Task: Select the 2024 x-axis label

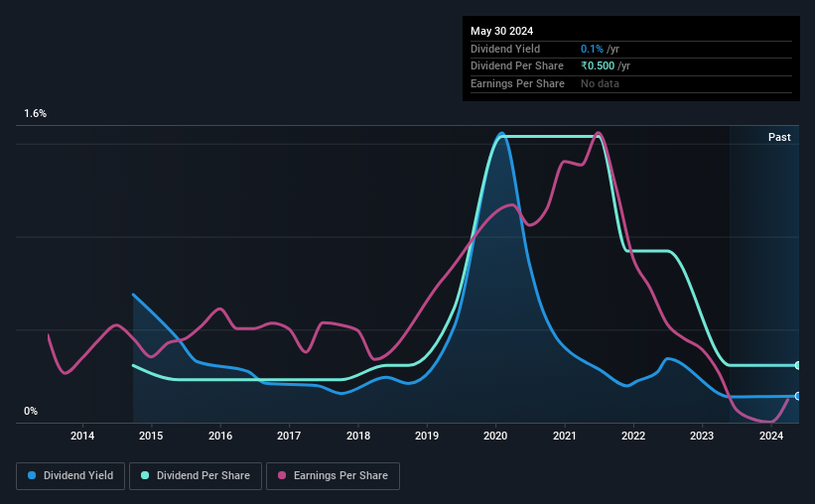Action: pyautogui.click(x=770, y=436)
